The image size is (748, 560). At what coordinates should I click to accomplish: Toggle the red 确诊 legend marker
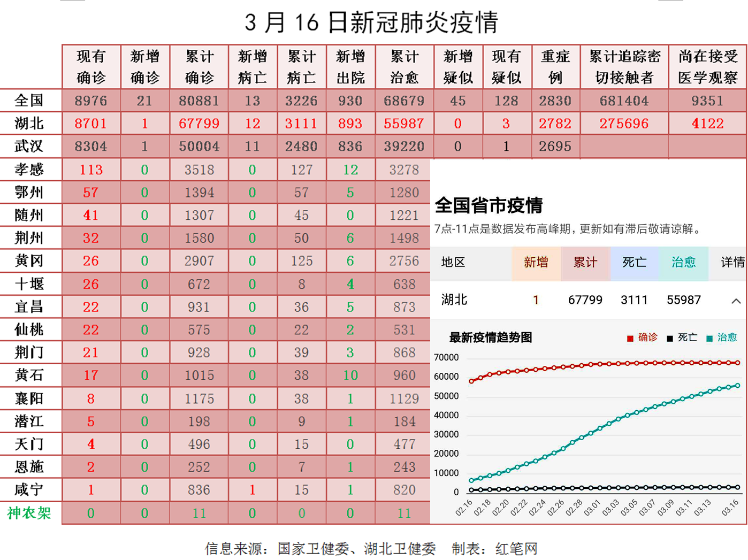(630, 338)
